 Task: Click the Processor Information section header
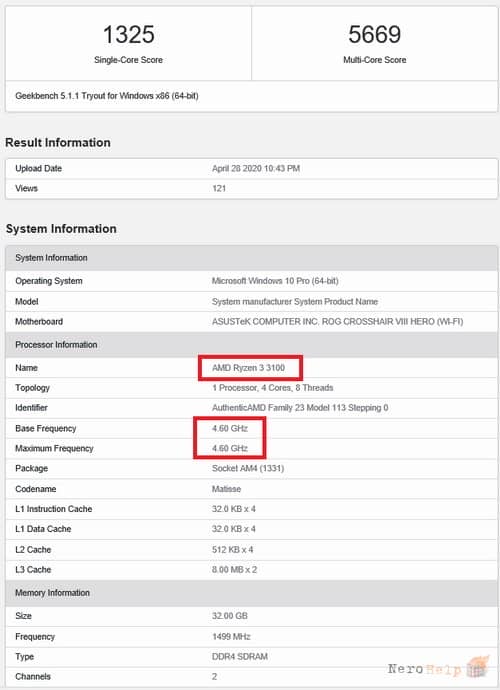tap(251, 345)
